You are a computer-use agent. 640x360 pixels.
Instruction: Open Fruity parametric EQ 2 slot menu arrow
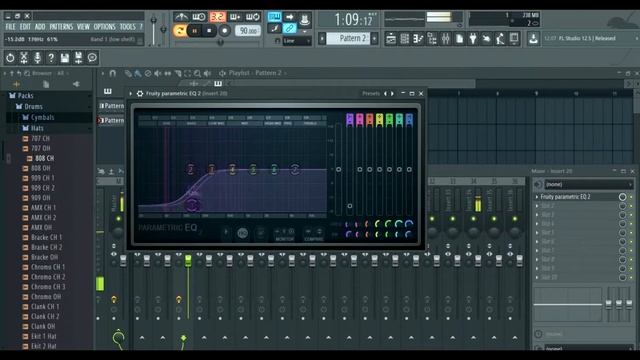point(537,197)
